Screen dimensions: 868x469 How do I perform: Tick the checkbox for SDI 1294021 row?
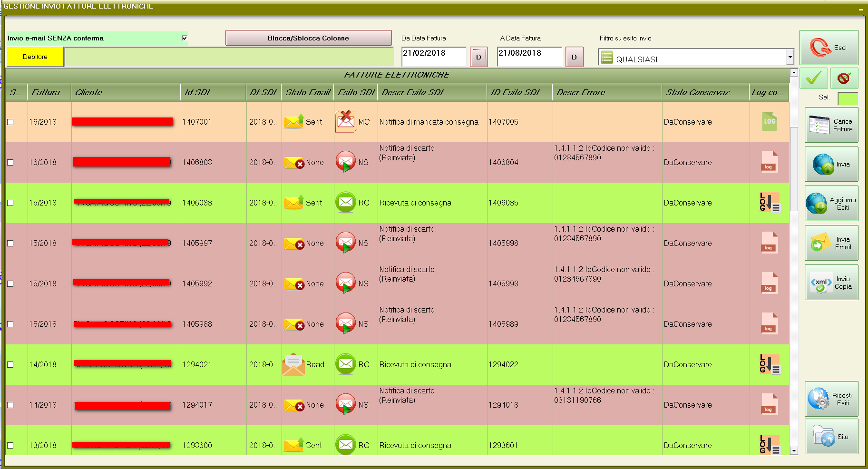10,364
